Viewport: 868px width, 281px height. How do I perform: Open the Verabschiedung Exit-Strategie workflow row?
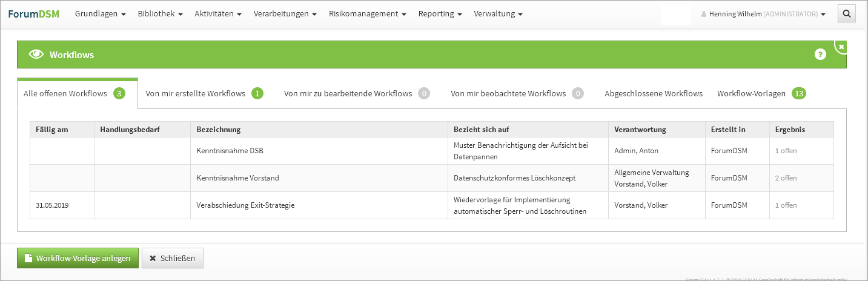click(245, 205)
